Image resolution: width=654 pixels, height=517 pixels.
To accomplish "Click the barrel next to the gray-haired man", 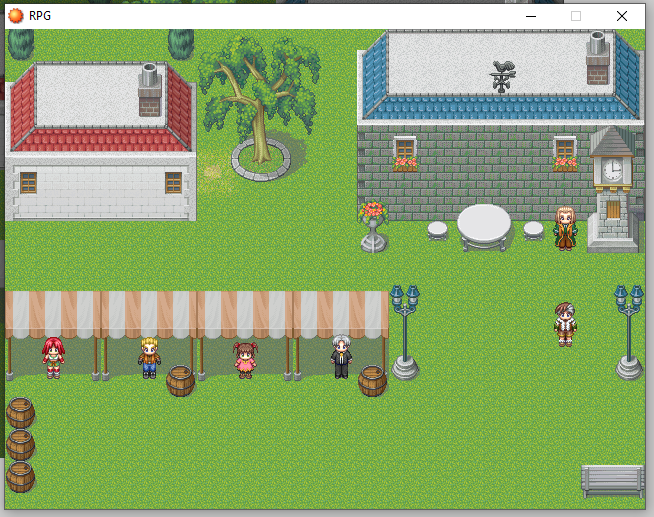I will (372, 380).
